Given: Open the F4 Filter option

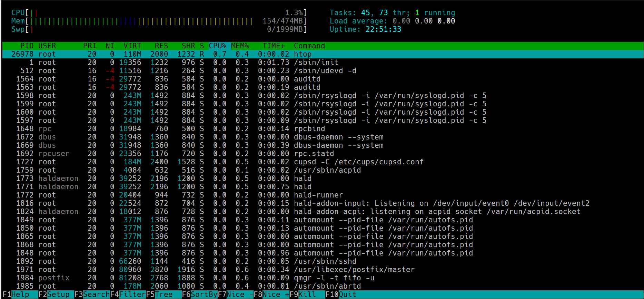Looking at the screenshot, I should pos(128,295).
